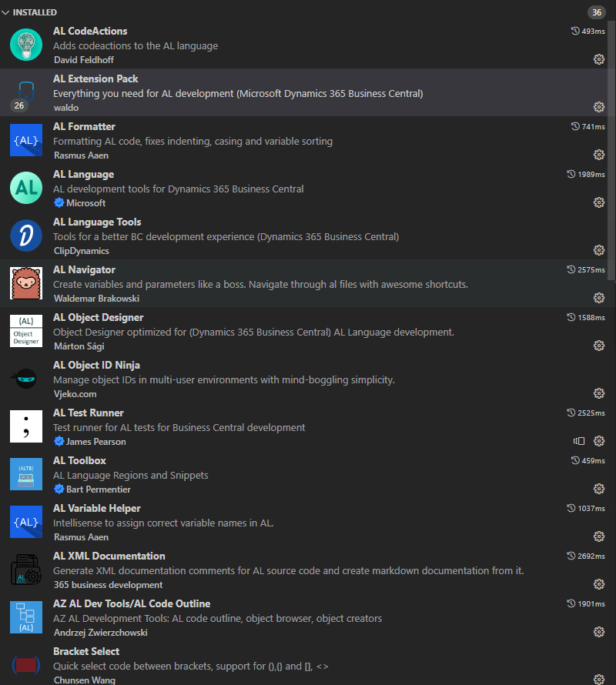Click the AL Test Runner semicolon icon
The width and height of the screenshot is (616, 685).
pos(26,426)
